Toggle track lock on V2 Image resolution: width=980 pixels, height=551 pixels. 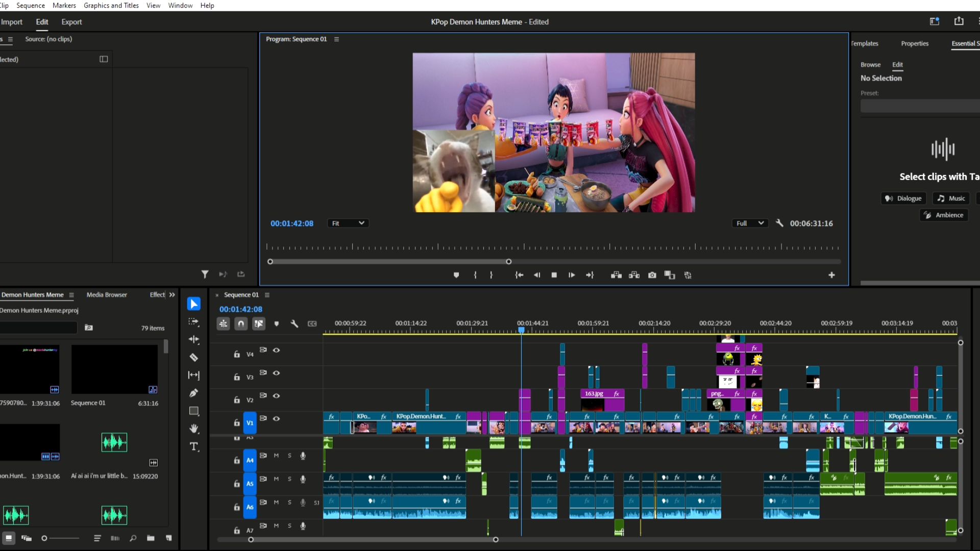pos(237,400)
